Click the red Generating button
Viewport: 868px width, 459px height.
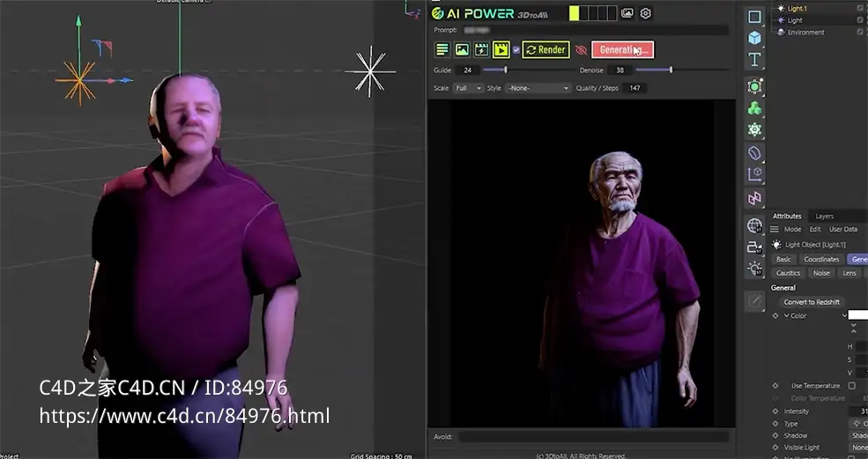tap(622, 50)
